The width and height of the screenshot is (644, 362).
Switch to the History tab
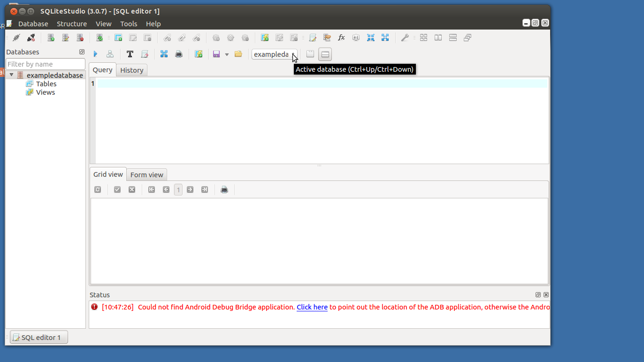tap(131, 70)
